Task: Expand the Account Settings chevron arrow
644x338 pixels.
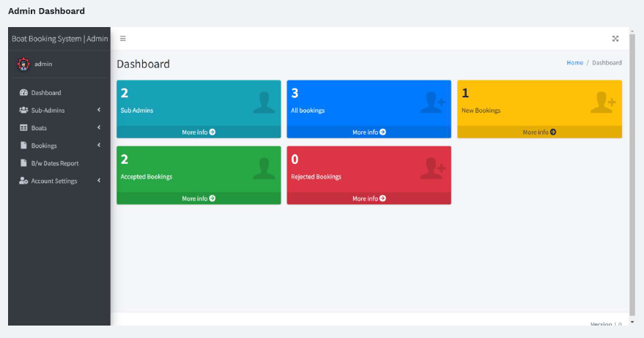Action: pos(99,181)
